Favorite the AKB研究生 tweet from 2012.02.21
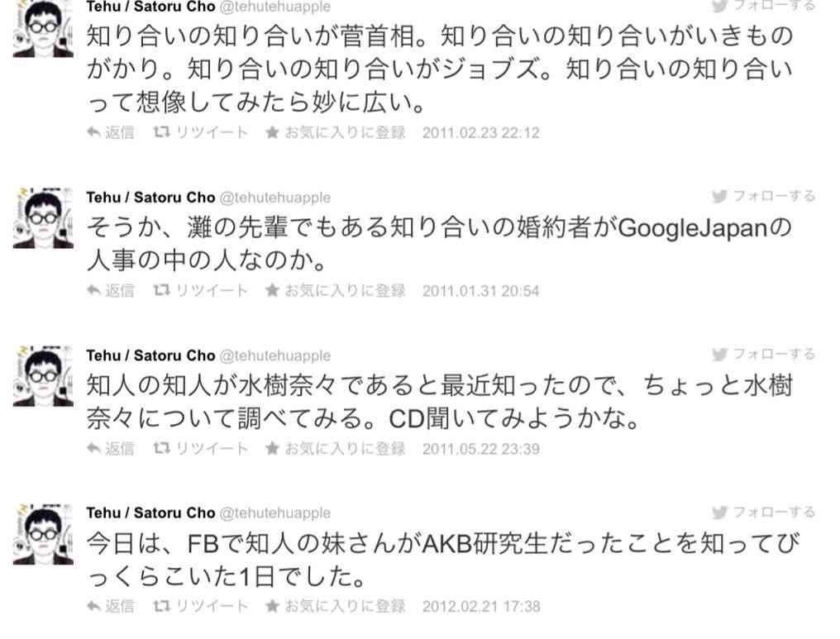Viewport: 840px width, 639px height. (x=336, y=606)
